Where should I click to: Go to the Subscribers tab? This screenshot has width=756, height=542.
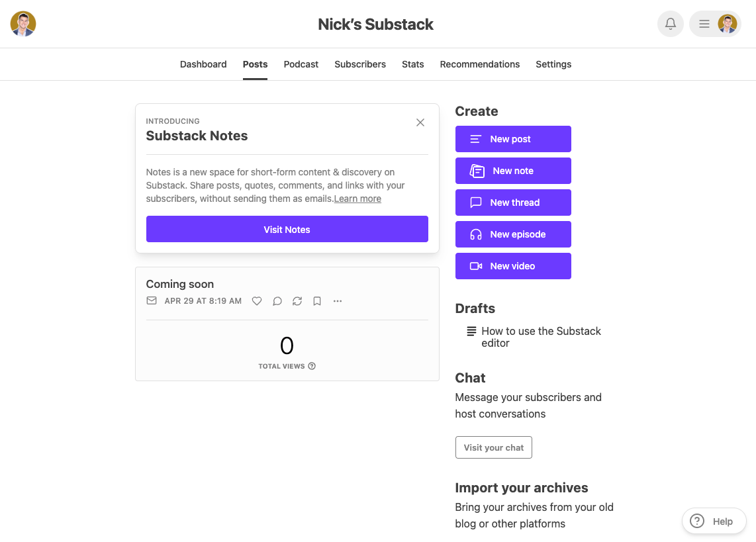point(360,64)
